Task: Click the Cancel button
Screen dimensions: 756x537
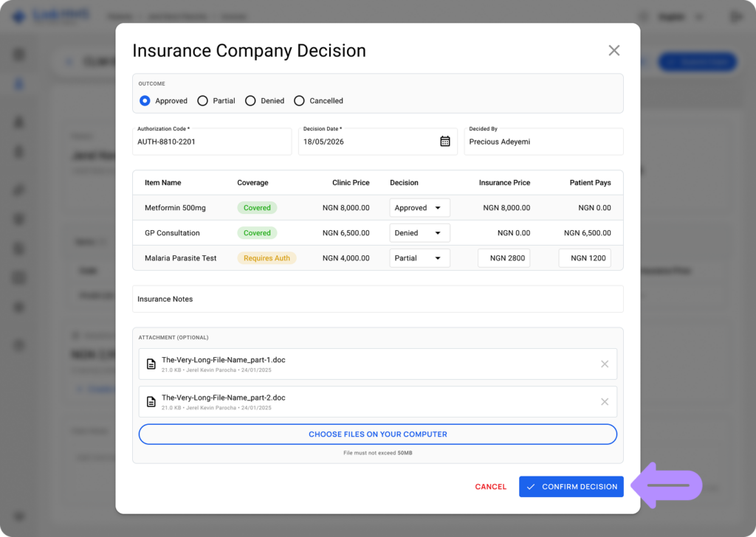Action: click(490, 486)
